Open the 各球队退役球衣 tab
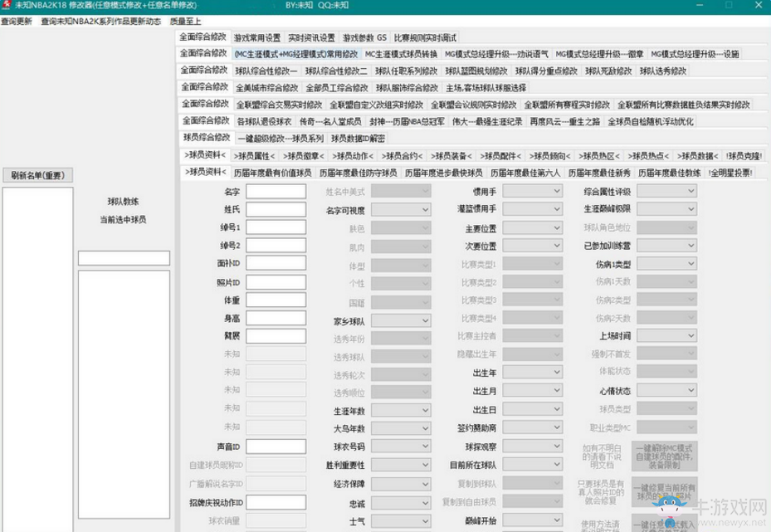Screen dimensions: 771x532 tap(264, 121)
